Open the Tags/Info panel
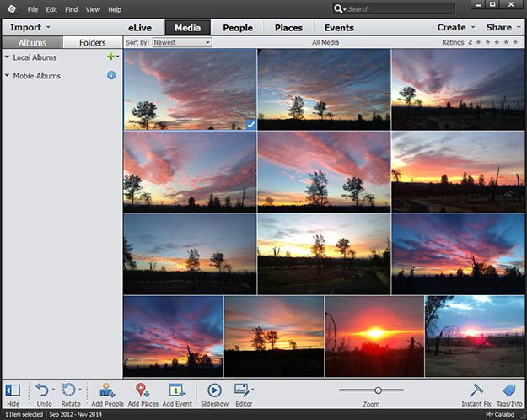Viewport: 527px width, 420px height. 509,390
